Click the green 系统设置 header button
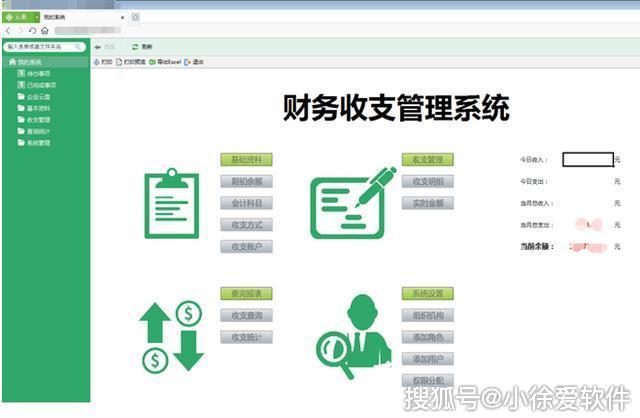The height and width of the screenshot is (418, 640). click(428, 293)
